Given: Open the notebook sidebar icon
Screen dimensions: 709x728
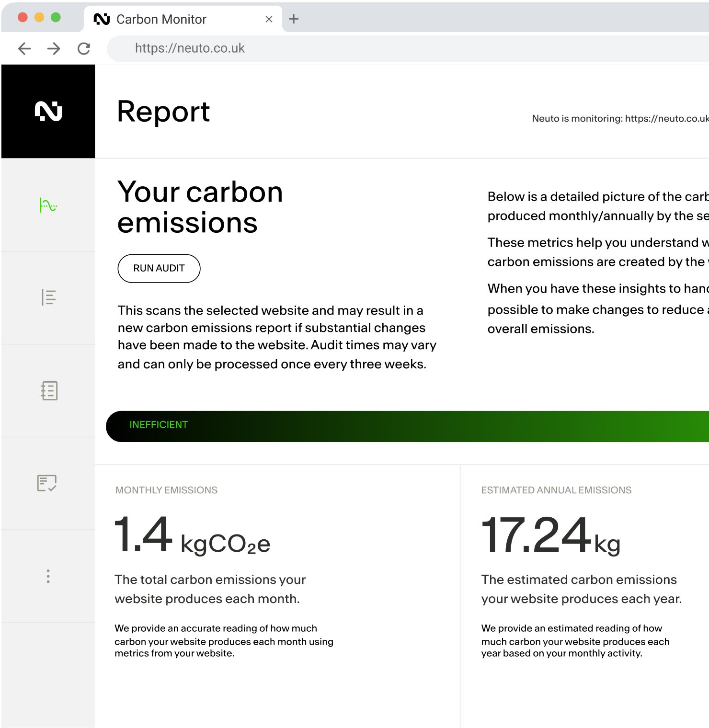Looking at the screenshot, I should coord(49,391).
